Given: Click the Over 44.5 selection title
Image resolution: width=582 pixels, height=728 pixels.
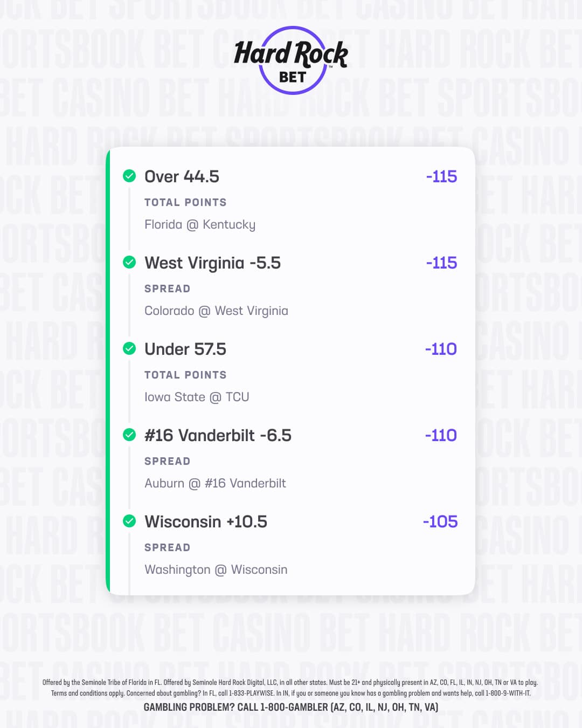Looking at the screenshot, I should 182,176.
